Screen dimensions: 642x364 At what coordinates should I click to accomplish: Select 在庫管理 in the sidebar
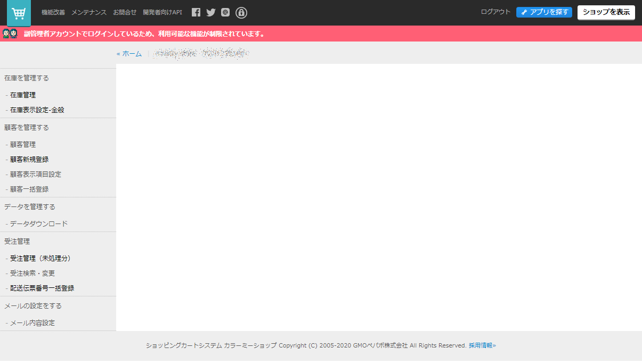click(23, 95)
